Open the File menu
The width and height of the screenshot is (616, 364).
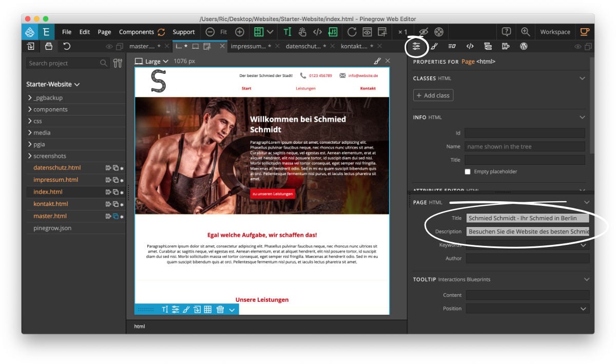67,32
